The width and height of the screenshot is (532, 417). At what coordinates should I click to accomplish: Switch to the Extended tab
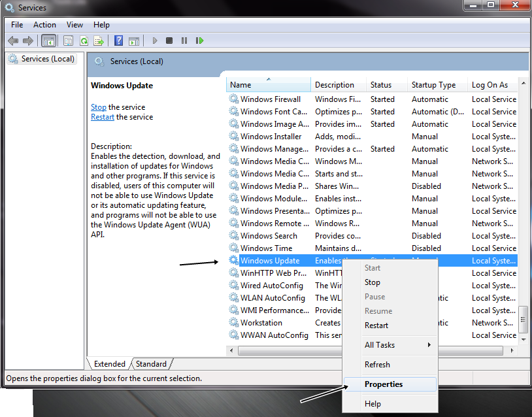[x=109, y=363]
